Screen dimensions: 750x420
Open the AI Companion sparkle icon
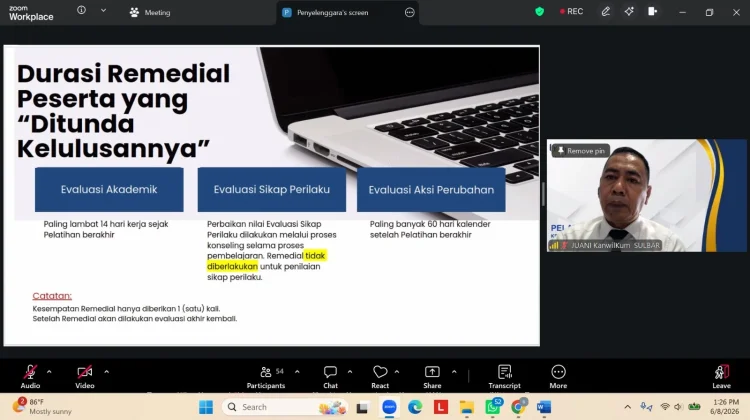click(629, 11)
